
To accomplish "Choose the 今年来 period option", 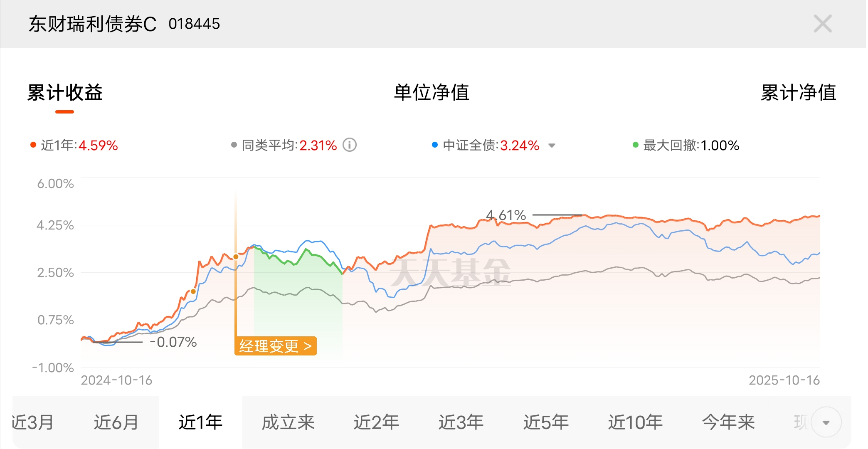I will click(x=728, y=422).
